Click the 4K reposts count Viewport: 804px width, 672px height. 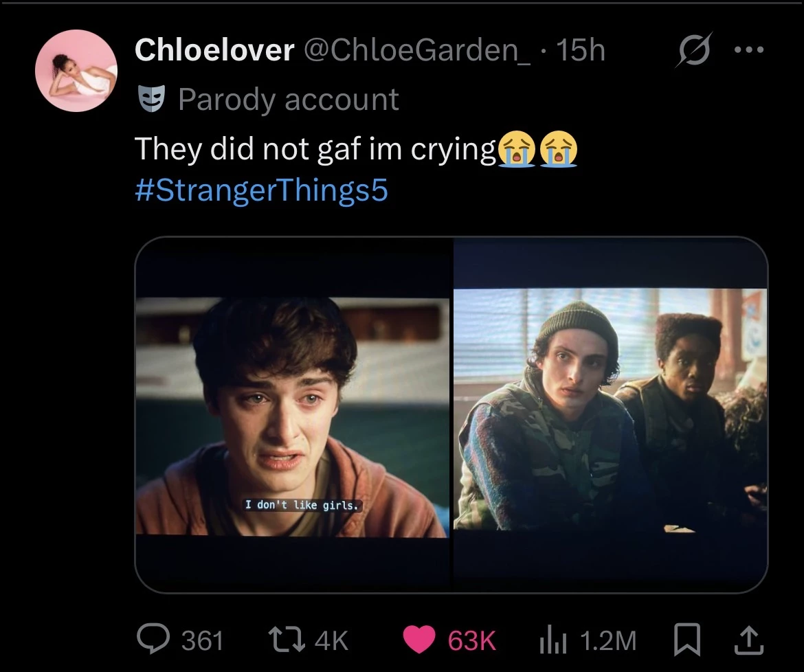click(331, 641)
